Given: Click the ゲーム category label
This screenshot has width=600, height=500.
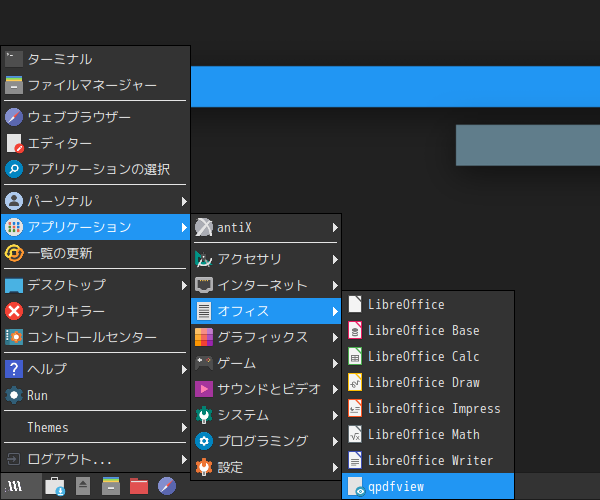Looking at the screenshot, I should pos(236,363).
